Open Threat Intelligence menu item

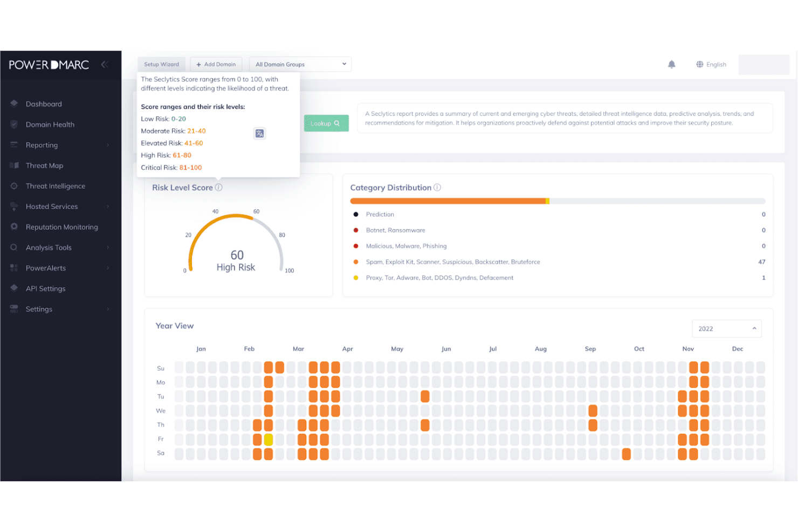(x=56, y=186)
